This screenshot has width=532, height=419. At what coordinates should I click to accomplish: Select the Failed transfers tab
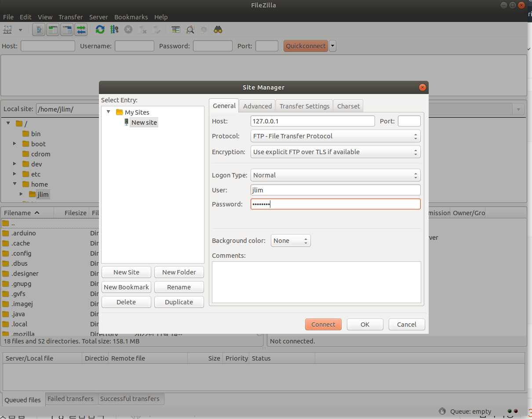coord(71,399)
